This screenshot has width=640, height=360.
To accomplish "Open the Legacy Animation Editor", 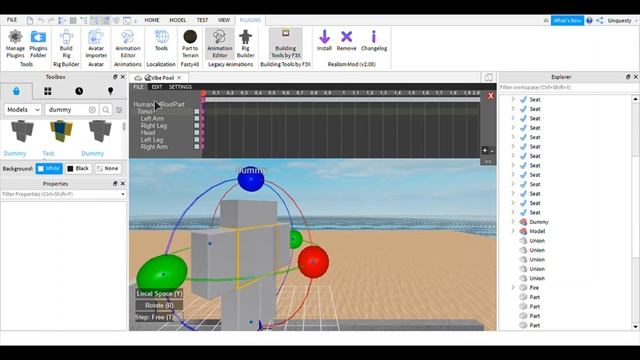I will point(220,44).
